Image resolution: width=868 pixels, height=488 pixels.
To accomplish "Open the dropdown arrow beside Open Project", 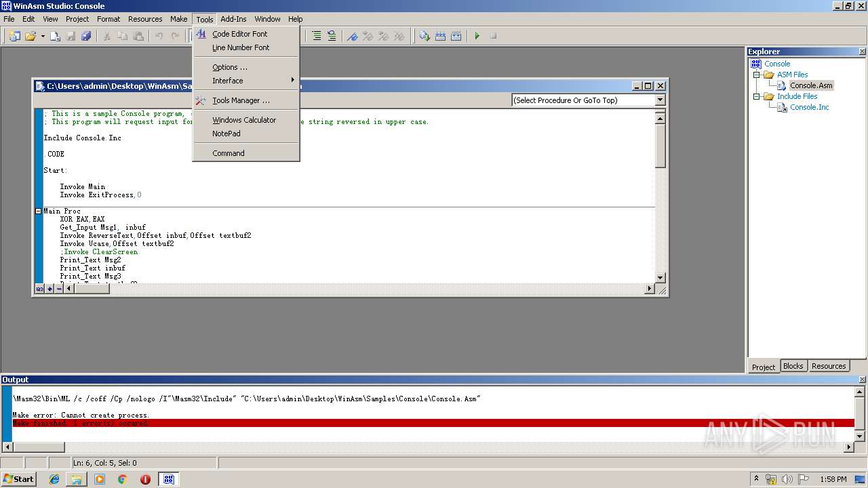I will (x=43, y=36).
